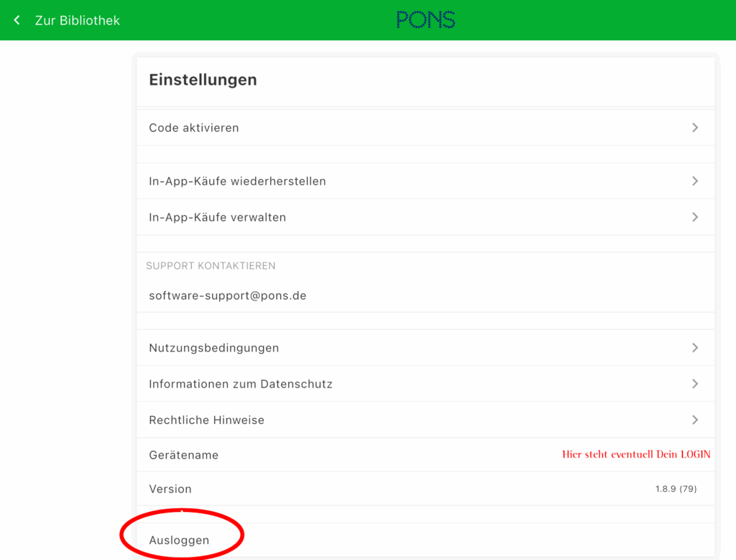Open the In-App-Käufe wiederherstellen chevron arrow
Screen dimensions: 736x560
694,181
